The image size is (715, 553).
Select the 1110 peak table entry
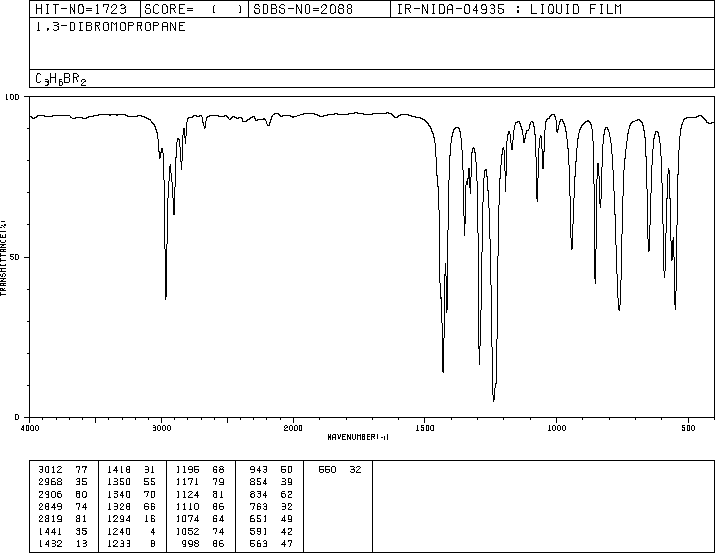[200, 506]
